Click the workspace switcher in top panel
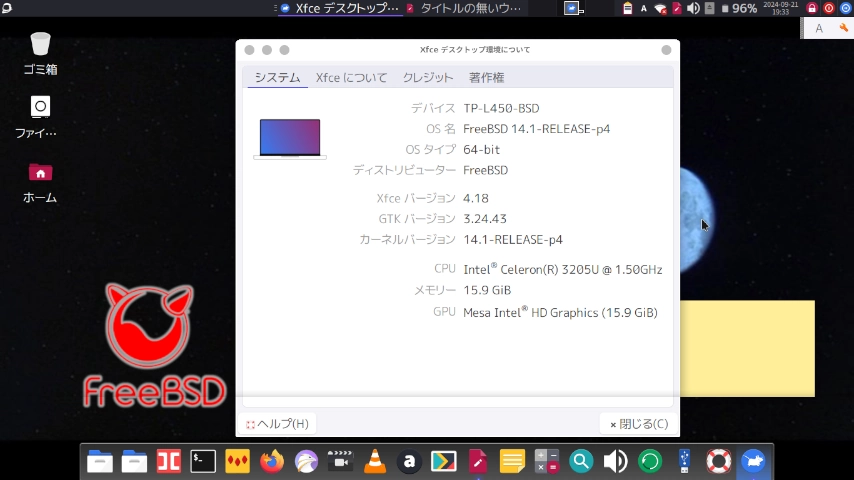The image size is (854, 480). coord(573,8)
